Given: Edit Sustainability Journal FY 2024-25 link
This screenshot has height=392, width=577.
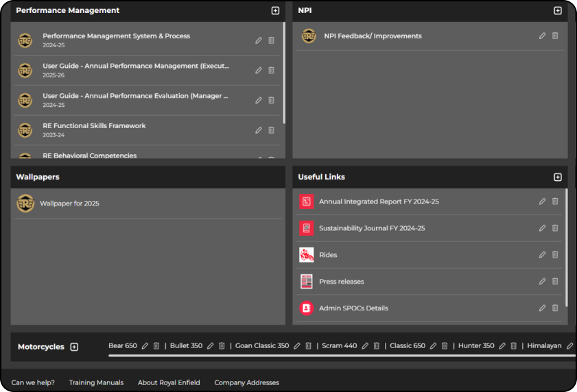Looking at the screenshot, I should pos(543,228).
